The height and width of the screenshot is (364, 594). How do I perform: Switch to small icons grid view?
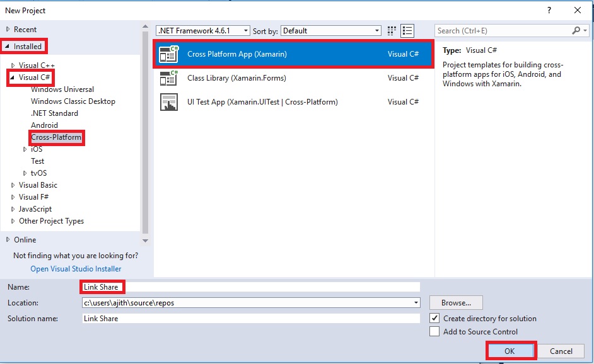(392, 31)
